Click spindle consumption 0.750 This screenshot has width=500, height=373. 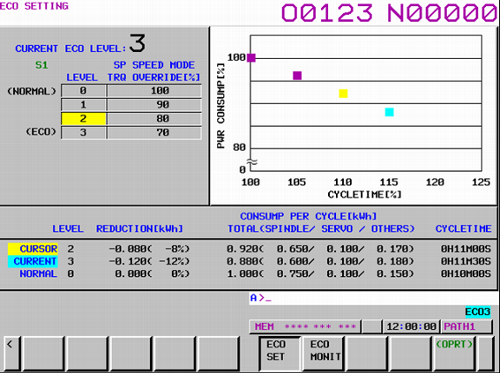pyautogui.click(x=292, y=274)
